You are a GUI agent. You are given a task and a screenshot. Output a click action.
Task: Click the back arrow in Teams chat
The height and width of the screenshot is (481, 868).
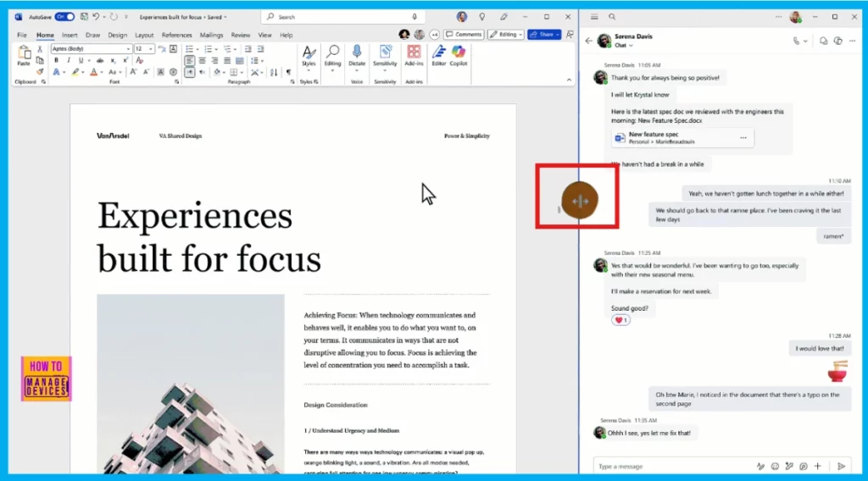(x=589, y=41)
